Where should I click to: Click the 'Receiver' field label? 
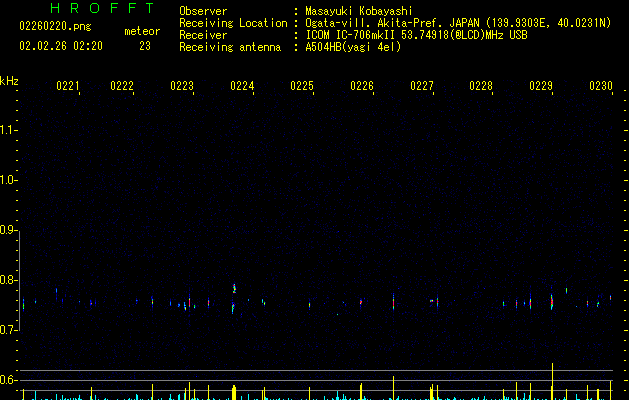pyautogui.click(x=203, y=35)
